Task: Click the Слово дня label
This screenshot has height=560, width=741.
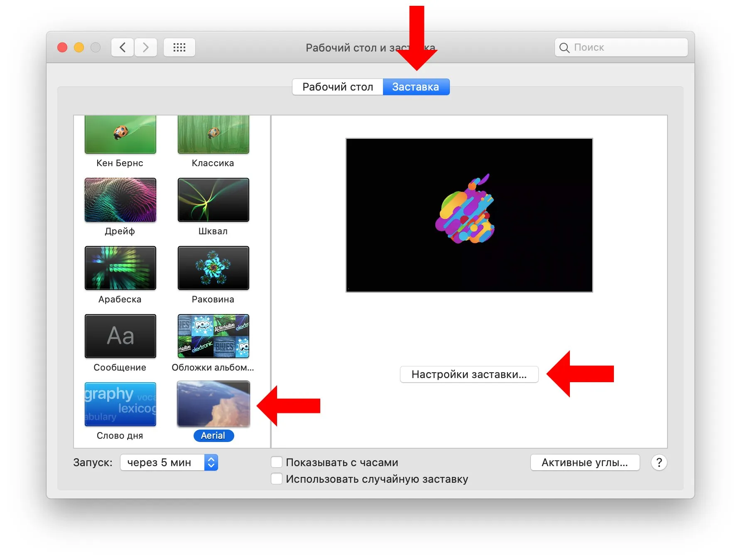Action: tap(120, 435)
